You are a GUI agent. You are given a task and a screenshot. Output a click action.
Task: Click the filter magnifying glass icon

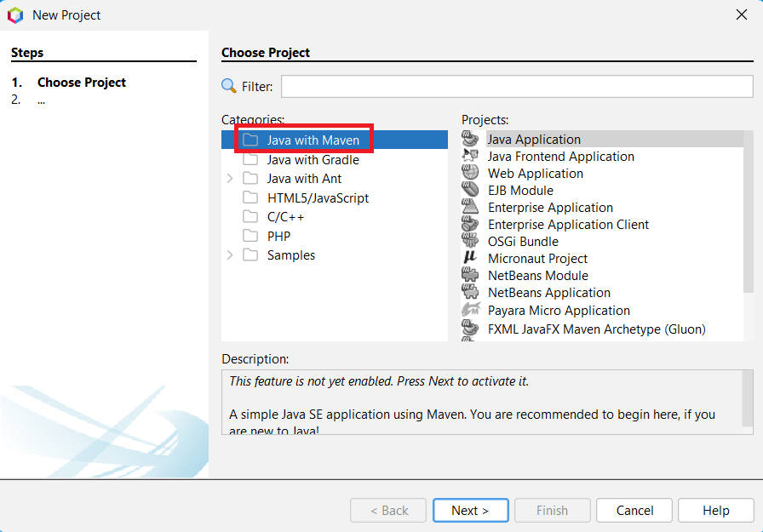click(x=229, y=86)
